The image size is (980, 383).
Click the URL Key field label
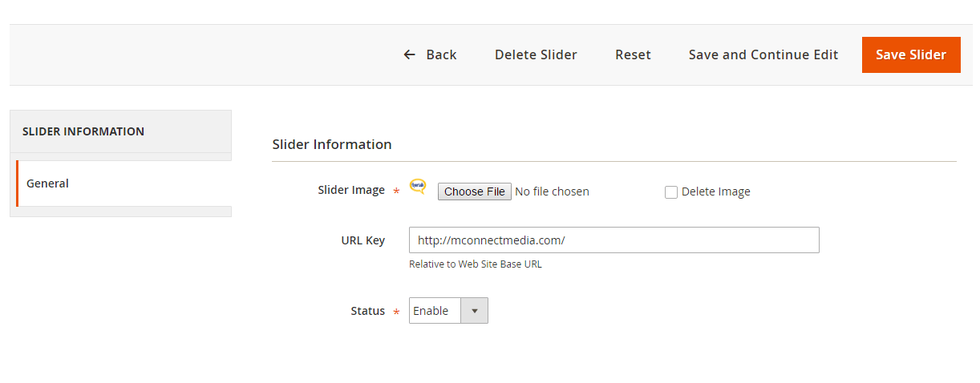tap(362, 240)
